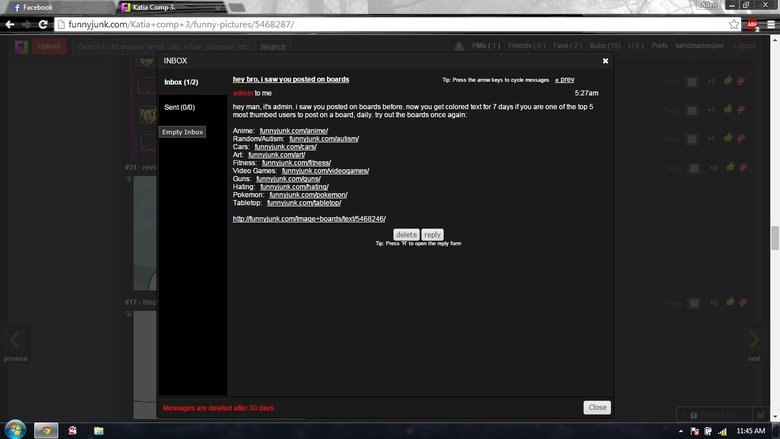Viewport: 780px width, 439px height.
Task: Go to the previous message via « prev
Action: coord(565,79)
